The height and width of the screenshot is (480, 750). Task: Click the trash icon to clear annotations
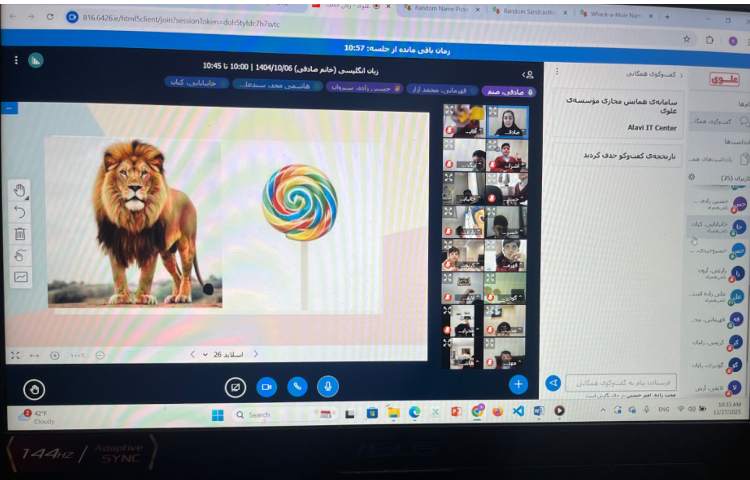click(x=20, y=234)
